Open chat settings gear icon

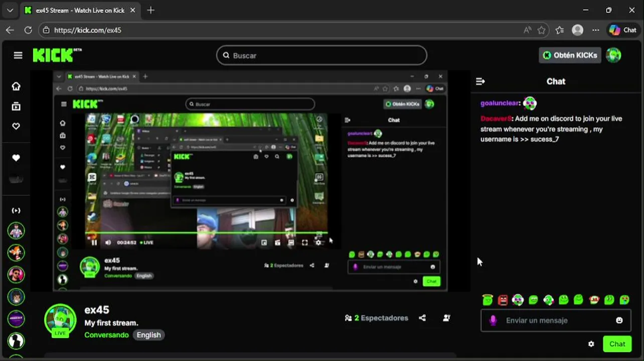click(x=591, y=344)
